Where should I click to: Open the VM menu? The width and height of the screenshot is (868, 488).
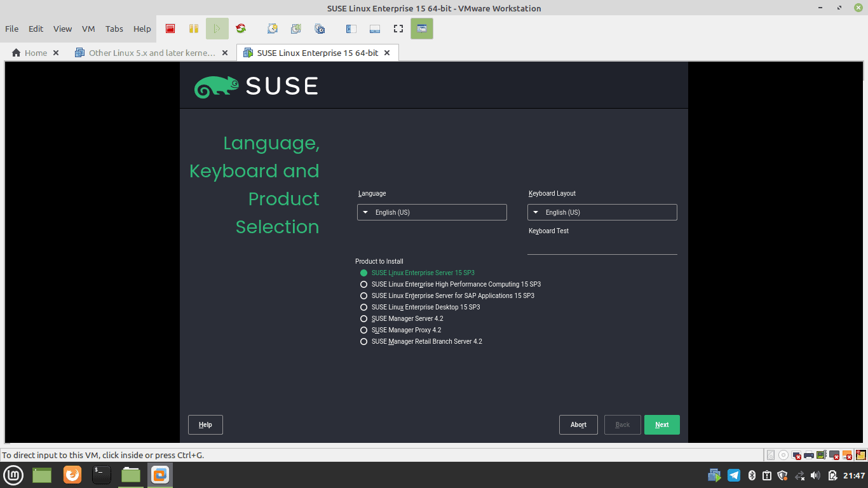(88, 29)
